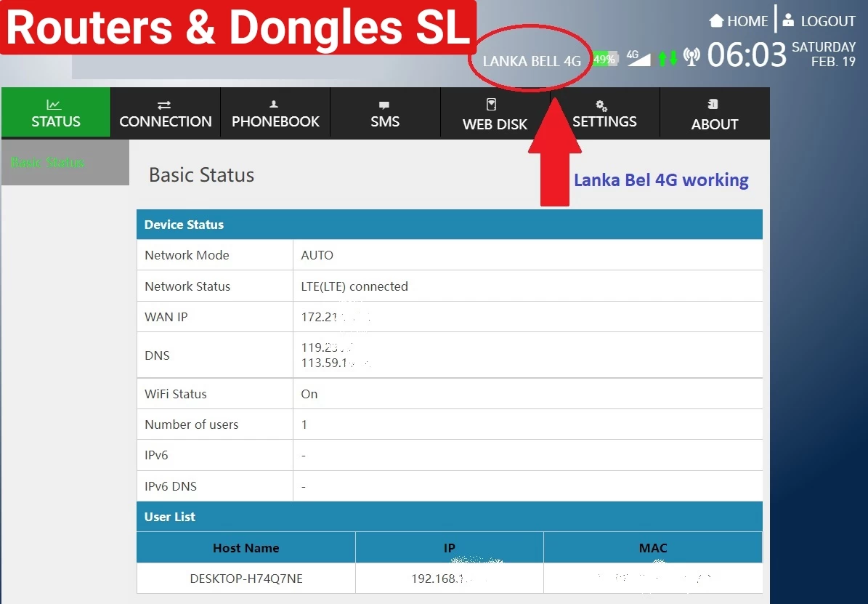Click the number of users value 1
This screenshot has height=604, width=868.
tap(304, 424)
